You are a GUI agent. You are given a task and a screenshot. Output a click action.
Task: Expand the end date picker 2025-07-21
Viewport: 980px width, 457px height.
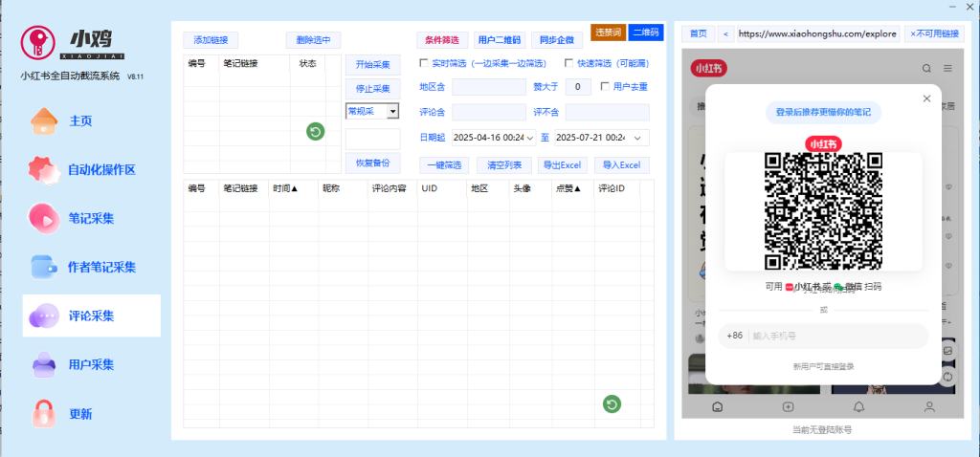tap(637, 138)
